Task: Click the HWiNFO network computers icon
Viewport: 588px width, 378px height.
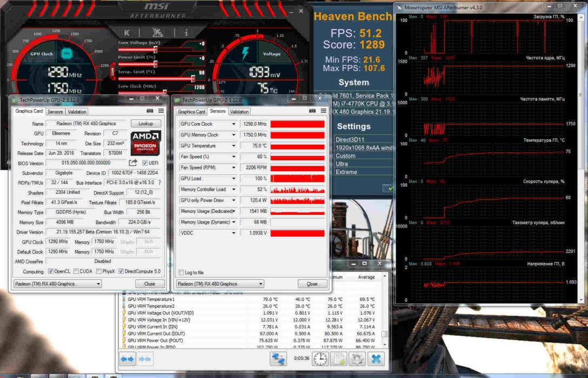Action: coord(279,359)
